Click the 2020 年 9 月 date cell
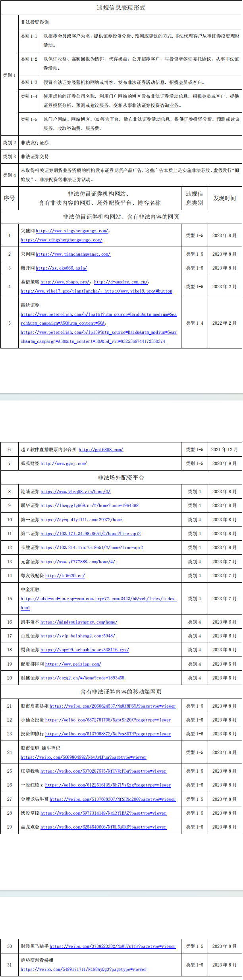 225,463
